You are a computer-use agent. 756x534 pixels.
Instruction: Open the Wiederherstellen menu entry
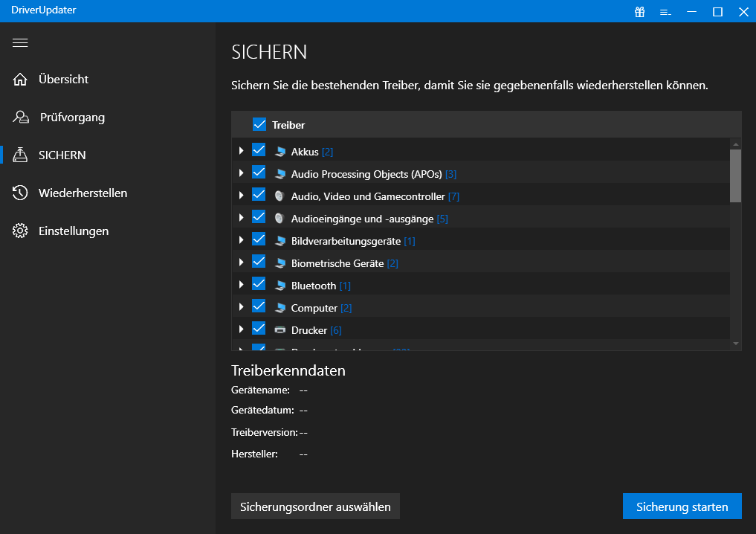click(x=83, y=193)
